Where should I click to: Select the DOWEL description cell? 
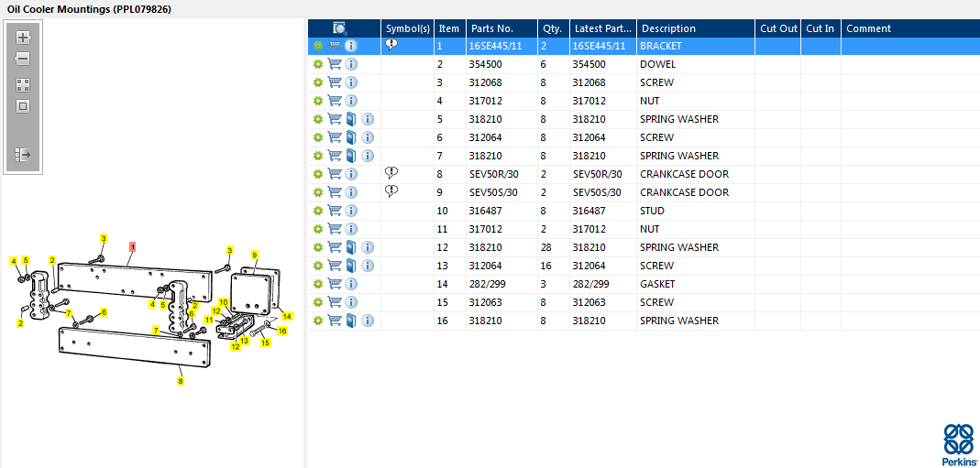tap(696, 64)
